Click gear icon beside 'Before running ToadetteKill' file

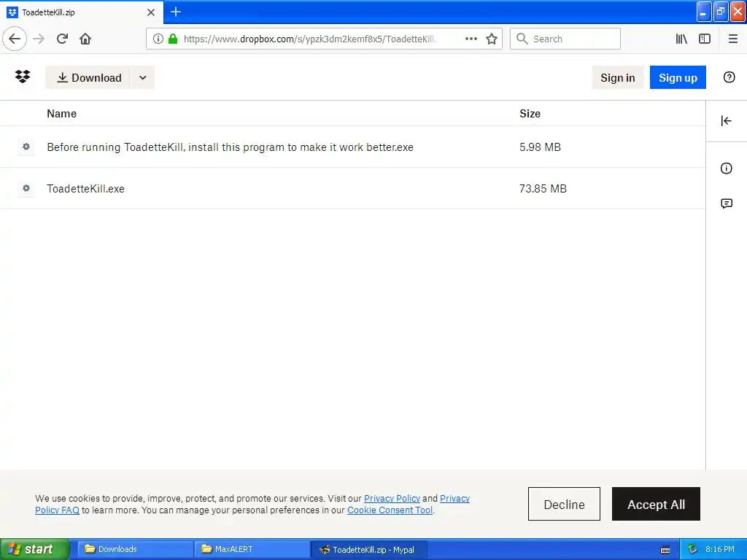tap(26, 147)
